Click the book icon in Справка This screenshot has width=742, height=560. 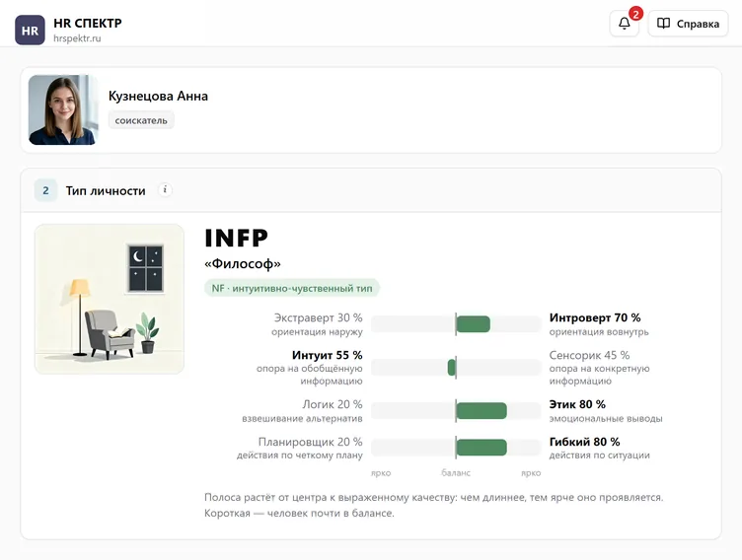point(663,24)
